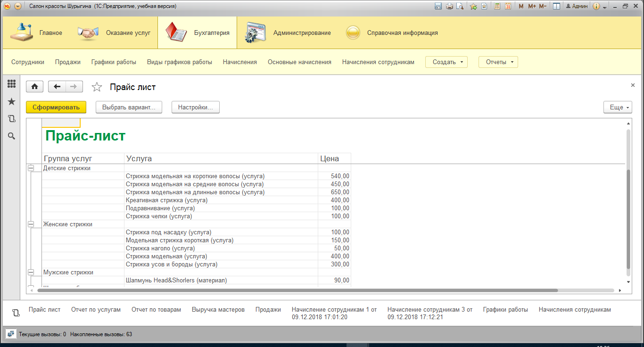Select Стрижка наголо (услуга) cell
644x347 pixels.
221,248
